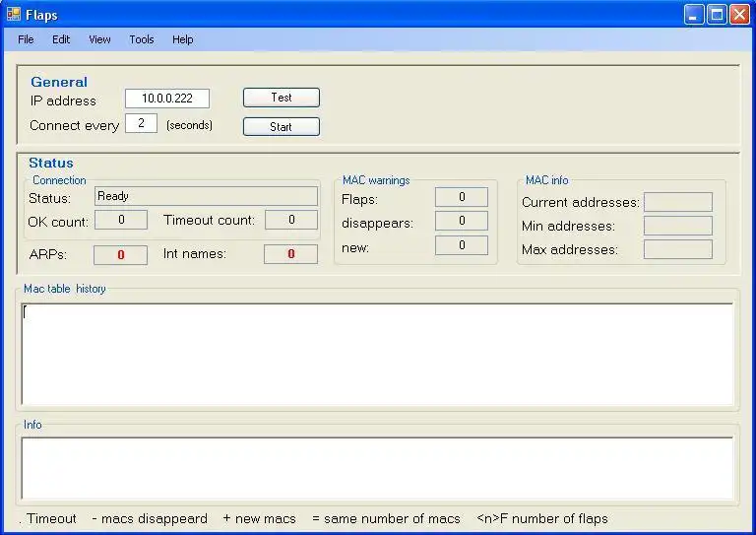Open the Edit menu
The image size is (756, 535).
pos(61,39)
